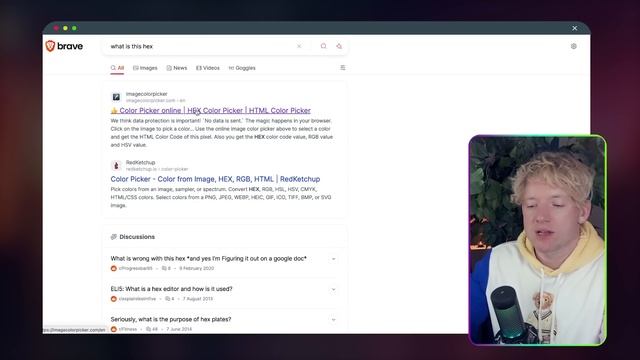Click the Brave AI answer icon in search bar
The height and width of the screenshot is (360, 640).
click(339, 46)
